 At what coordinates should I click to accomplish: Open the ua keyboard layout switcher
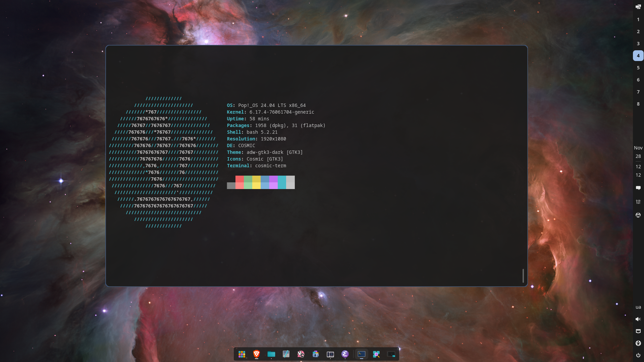coord(638,307)
